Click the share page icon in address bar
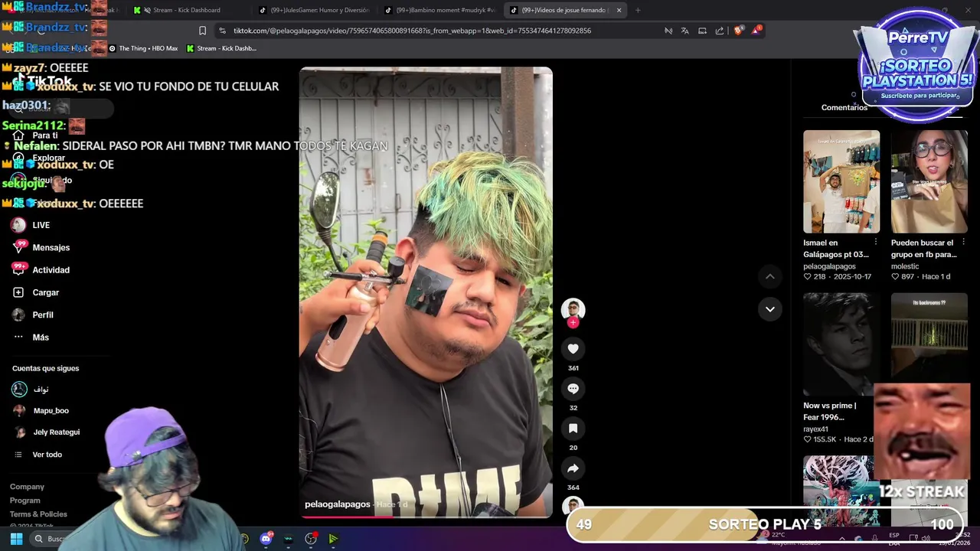The height and width of the screenshot is (551, 980). 720,31
